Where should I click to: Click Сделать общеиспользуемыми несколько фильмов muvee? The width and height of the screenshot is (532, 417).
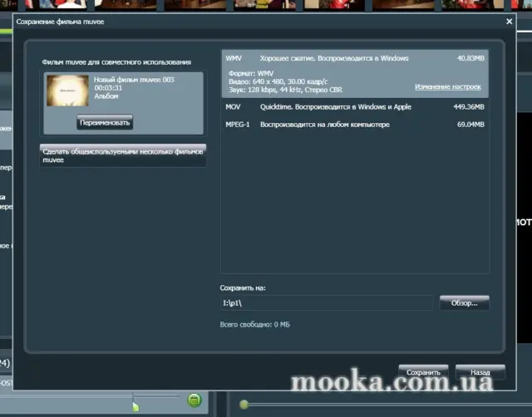coord(123,155)
